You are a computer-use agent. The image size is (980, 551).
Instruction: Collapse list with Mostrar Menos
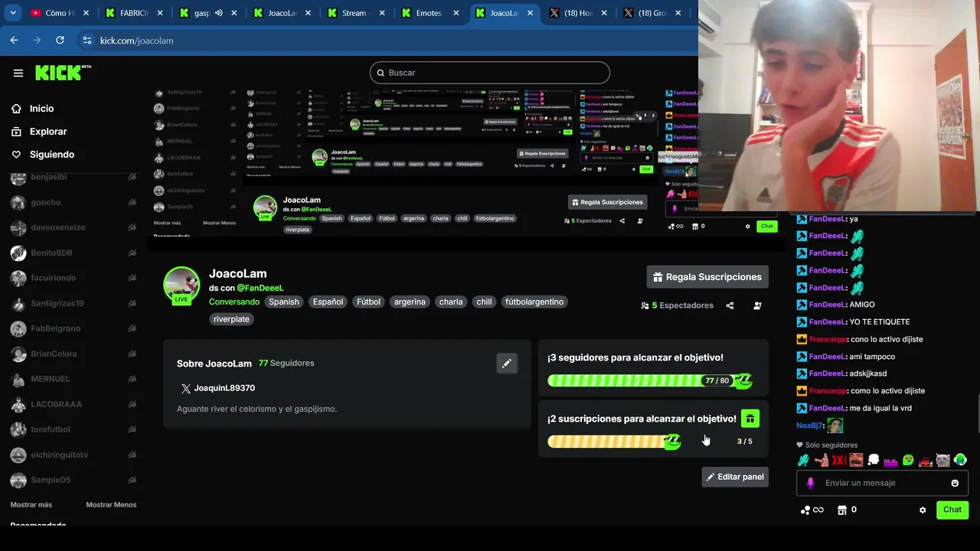point(111,504)
